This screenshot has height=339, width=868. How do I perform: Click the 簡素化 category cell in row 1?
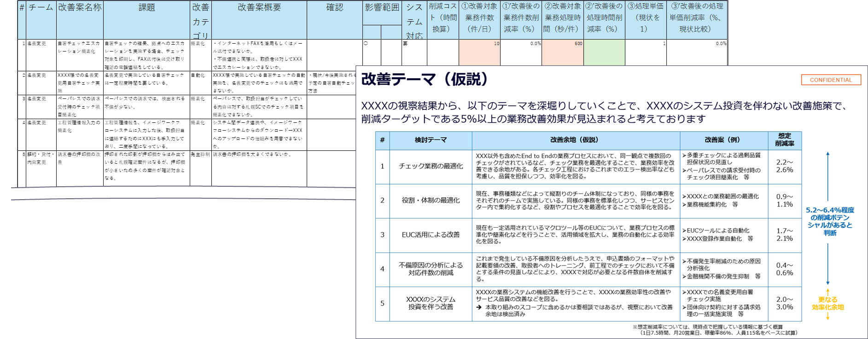click(200, 55)
